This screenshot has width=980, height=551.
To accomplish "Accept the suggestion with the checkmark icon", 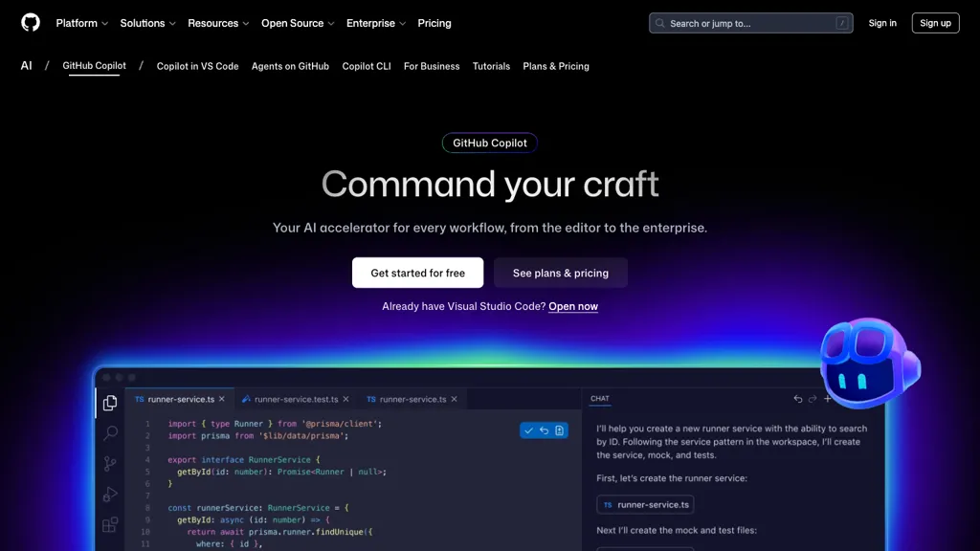I will (x=528, y=430).
